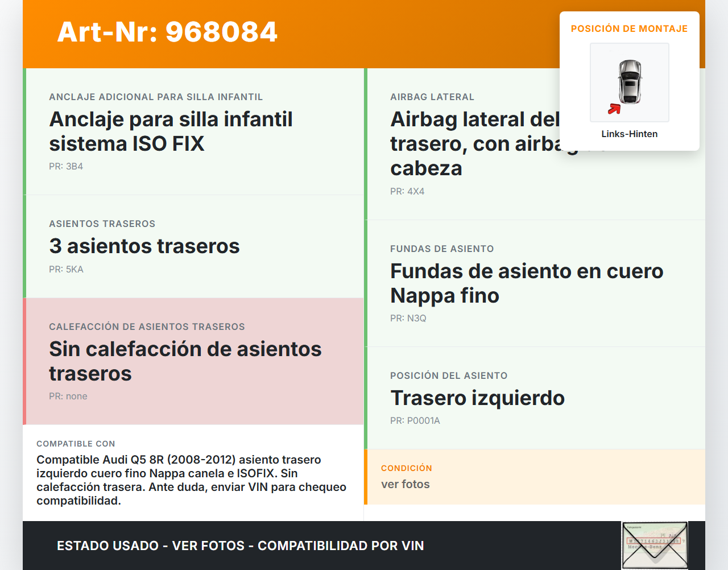Click the 'PR: none' code
The image size is (728, 570).
68,396
